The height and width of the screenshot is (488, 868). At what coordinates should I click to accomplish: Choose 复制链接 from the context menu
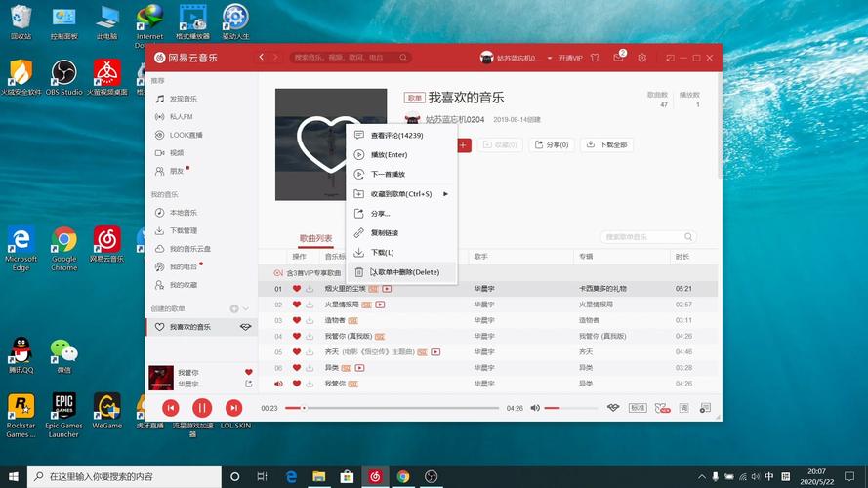pos(385,233)
